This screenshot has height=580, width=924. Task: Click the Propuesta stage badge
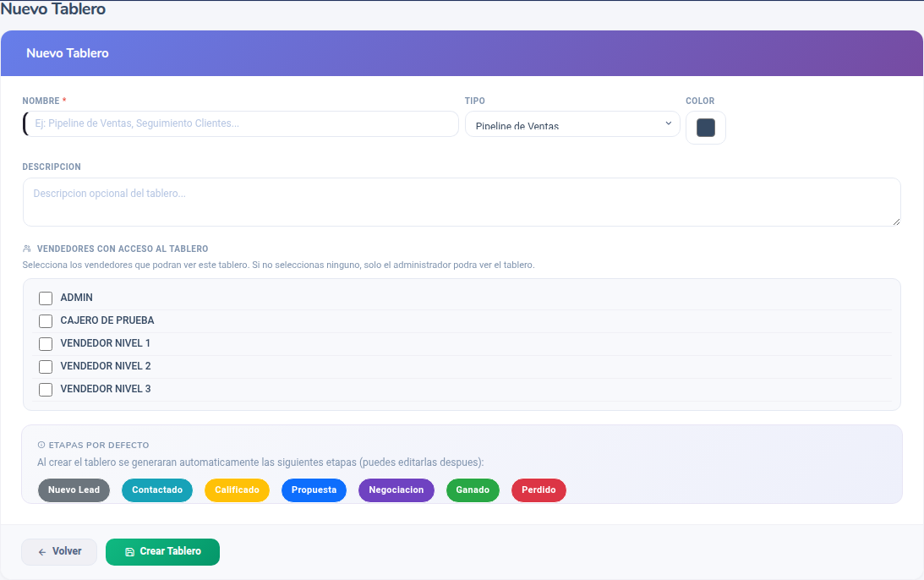[314, 490]
